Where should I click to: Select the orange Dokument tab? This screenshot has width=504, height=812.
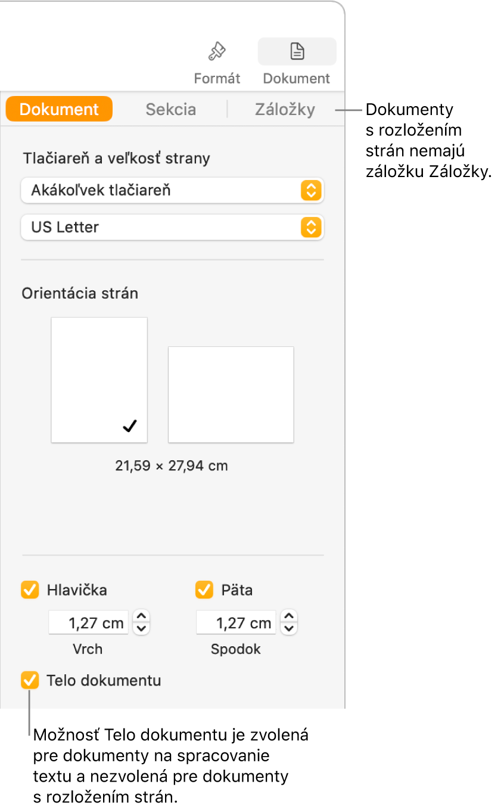pyautogui.click(x=59, y=110)
